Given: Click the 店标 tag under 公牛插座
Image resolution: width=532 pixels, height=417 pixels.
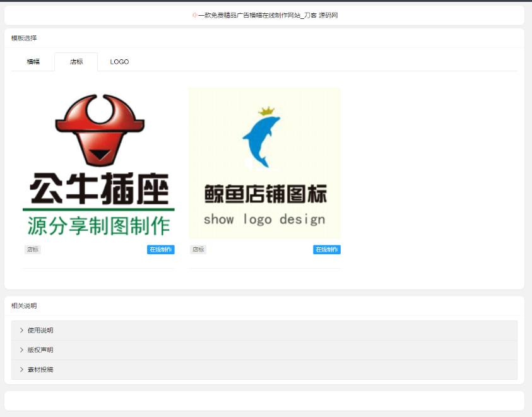Looking at the screenshot, I should (33, 250).
